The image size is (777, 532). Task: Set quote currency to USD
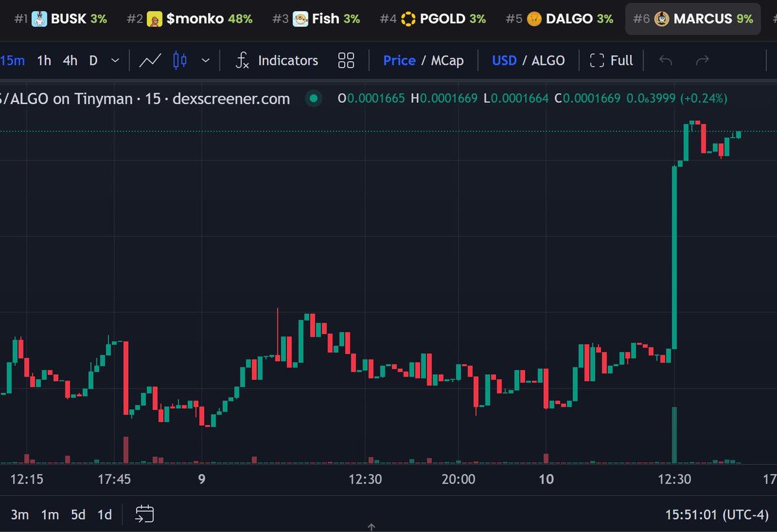click(504, 61)
